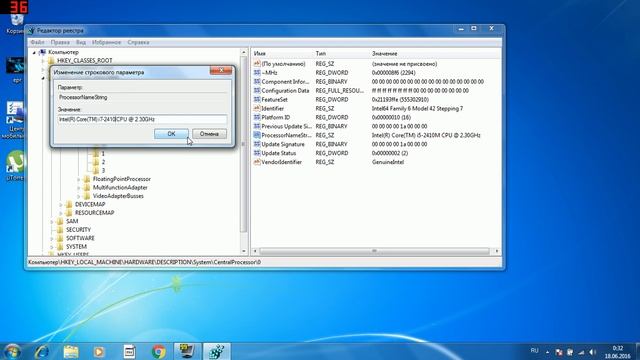640x360 pixels.
Task: Click the RU language indicator
Action: (534, 351)
